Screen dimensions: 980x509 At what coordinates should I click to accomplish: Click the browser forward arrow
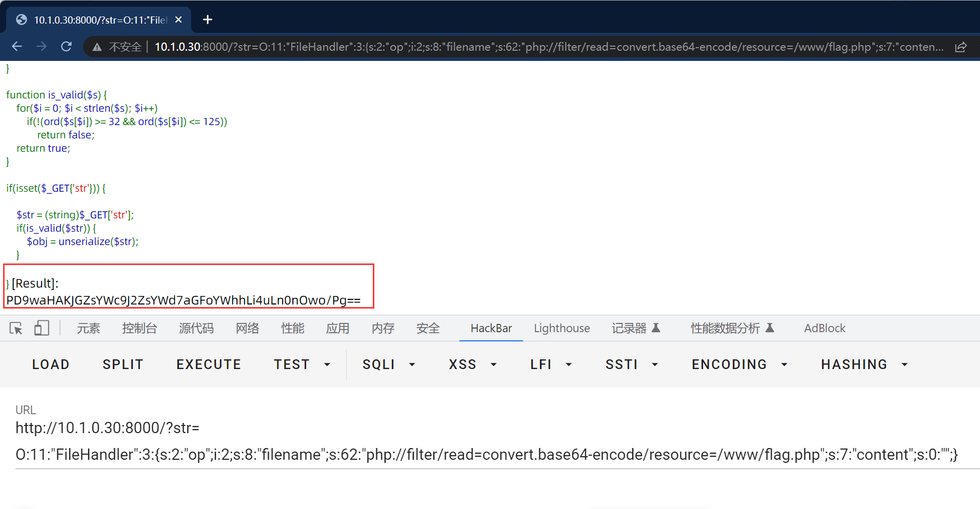click(x=42, y=47)
